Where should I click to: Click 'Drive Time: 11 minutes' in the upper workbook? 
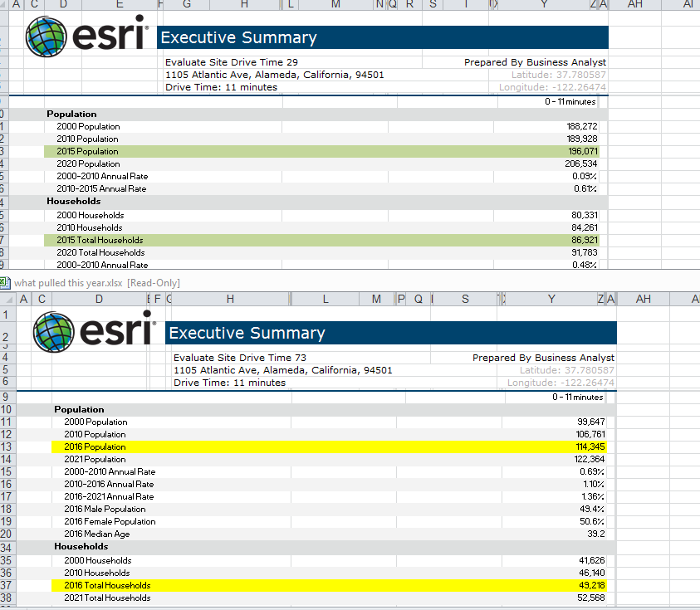pyautogui.click(x=221, y=87)
